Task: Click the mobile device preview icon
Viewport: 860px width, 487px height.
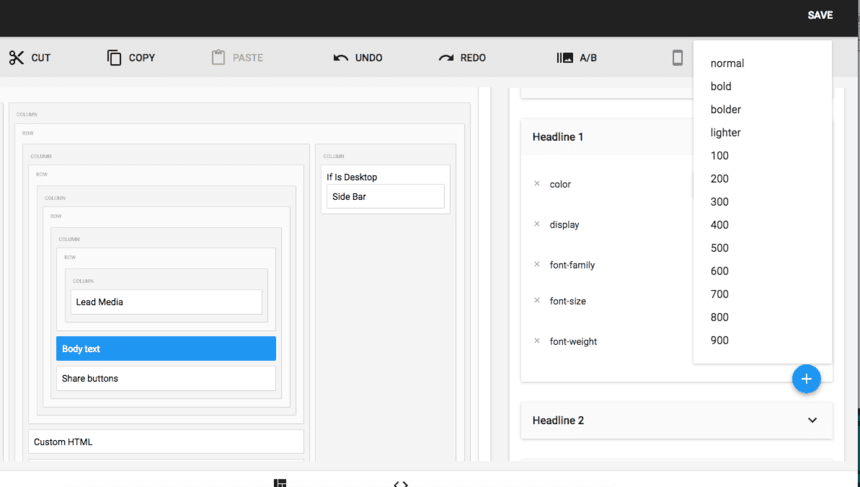Action: pyautogui.click(x=677, y=58)
